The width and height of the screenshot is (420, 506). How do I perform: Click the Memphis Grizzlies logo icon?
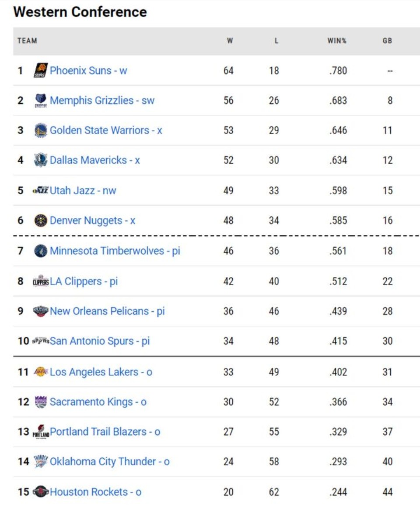[x=40, y=101]
